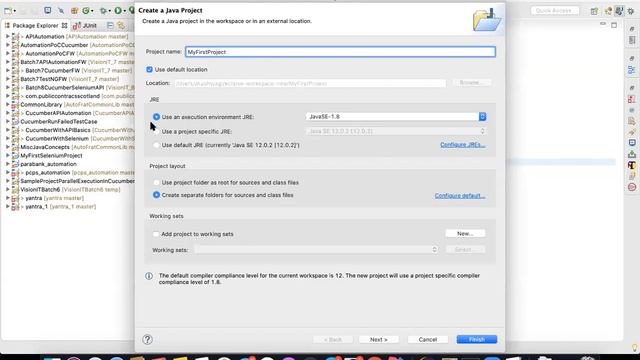Select the CucumberRunFailedTestCase project
Viewport: 640px width, 360px height.
click(x=59, y=122)
